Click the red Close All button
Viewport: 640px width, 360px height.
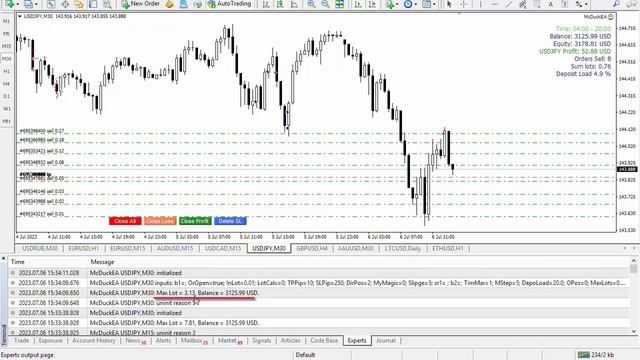point(125,221)
